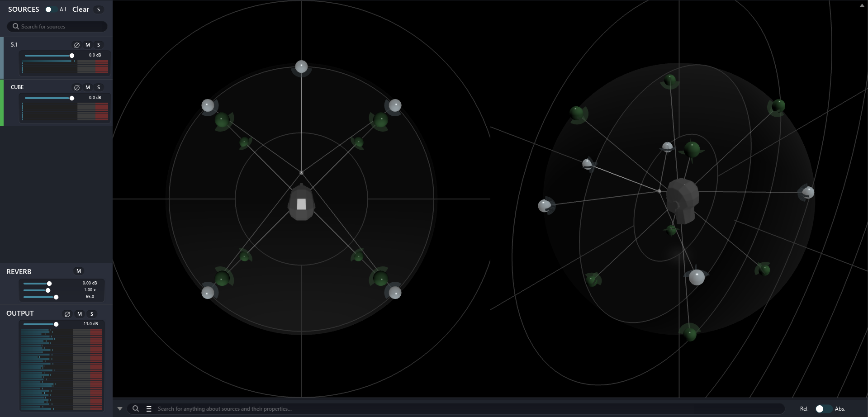
Task: Solo the 5.1 source
Action: click(x=99, y=45)
